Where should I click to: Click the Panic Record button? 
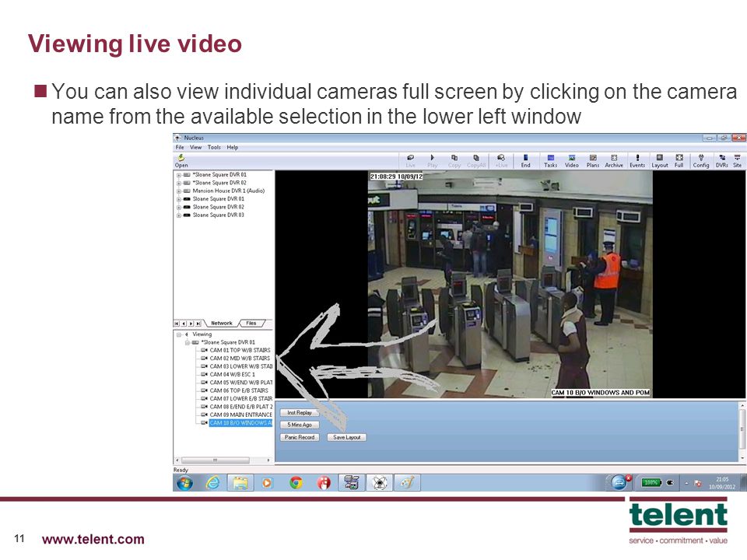[x=300, y=437]
